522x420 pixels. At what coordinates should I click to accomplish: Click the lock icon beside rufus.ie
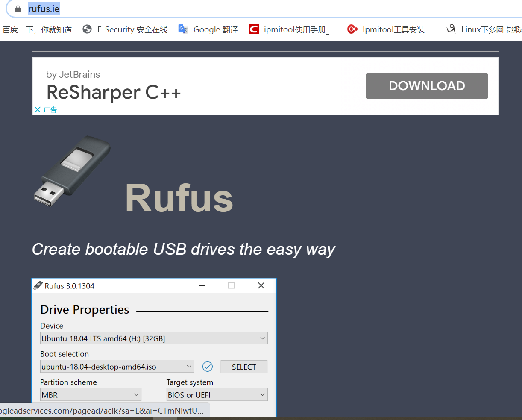[x=18, y=9]
